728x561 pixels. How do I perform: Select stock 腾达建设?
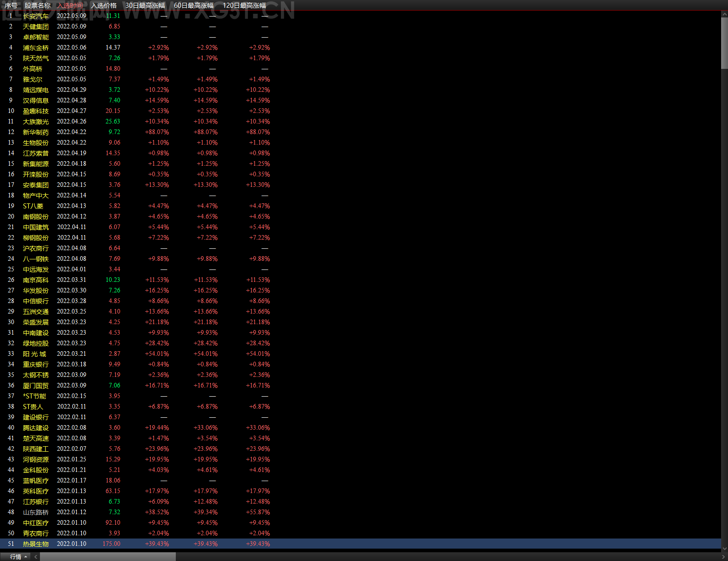[x=36, y=428]
